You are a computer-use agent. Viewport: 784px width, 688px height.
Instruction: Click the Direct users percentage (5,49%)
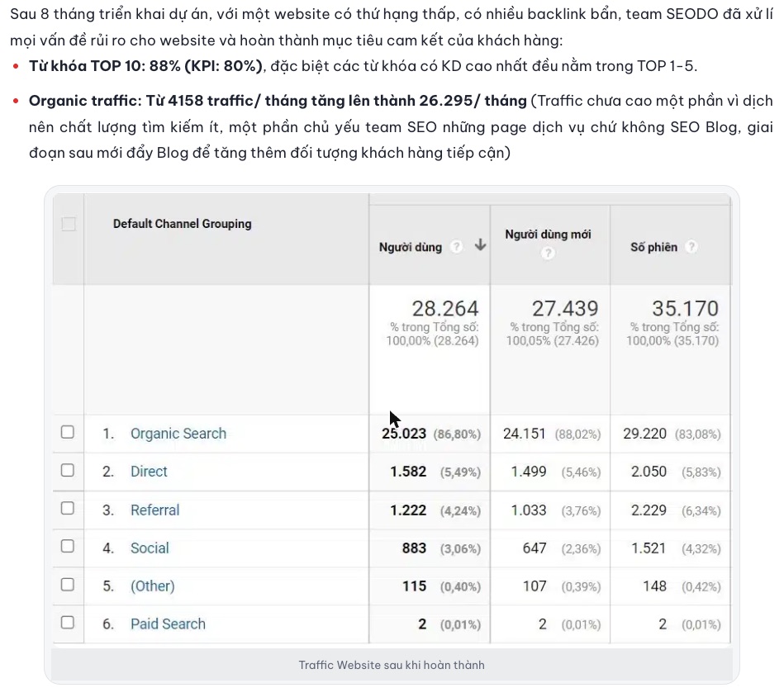click(x=460, y=472)
